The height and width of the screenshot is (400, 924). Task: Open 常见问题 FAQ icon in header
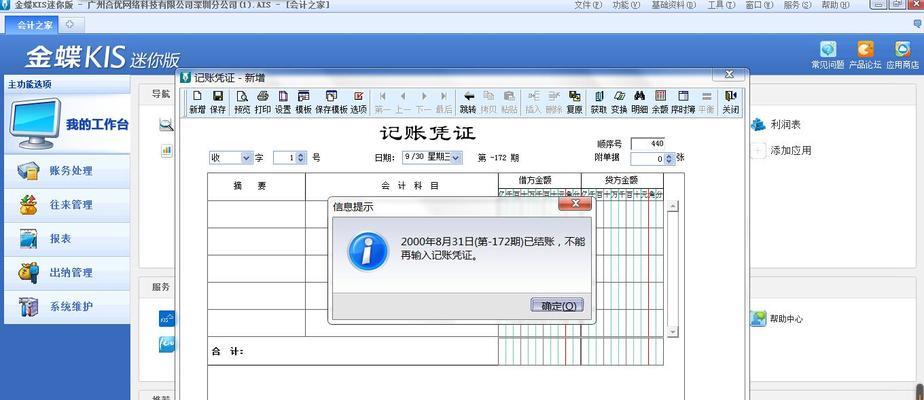[827, 55]
